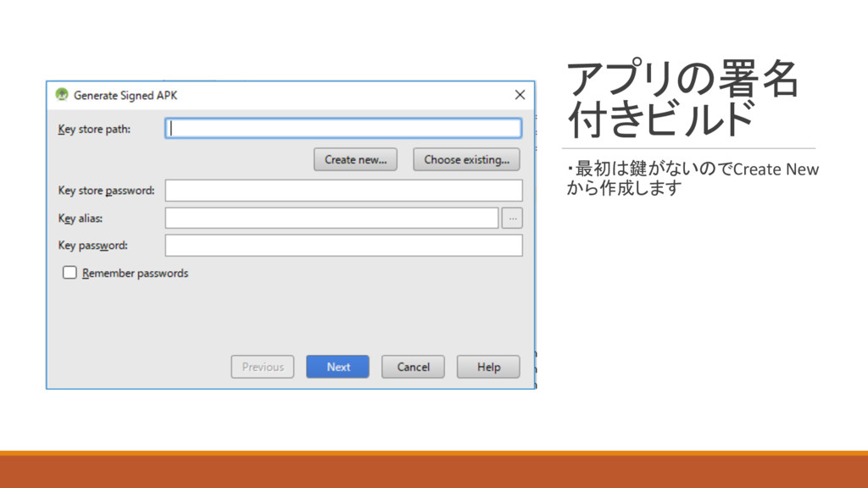Click the Remember passwords label
Viewport: 868px width, 488px height.
coord(135,274)
